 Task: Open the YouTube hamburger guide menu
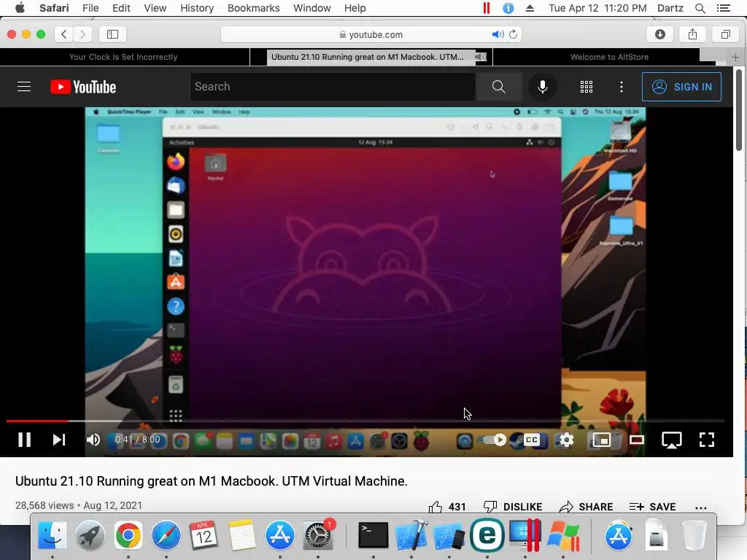point(24,87)
